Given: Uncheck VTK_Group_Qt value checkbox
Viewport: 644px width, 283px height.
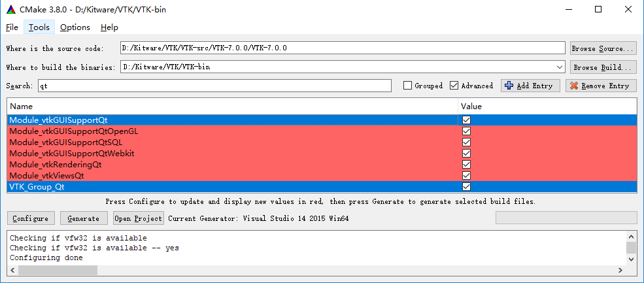Looking at the screenshot, I should pyautogui.click(x=466, y=186).
